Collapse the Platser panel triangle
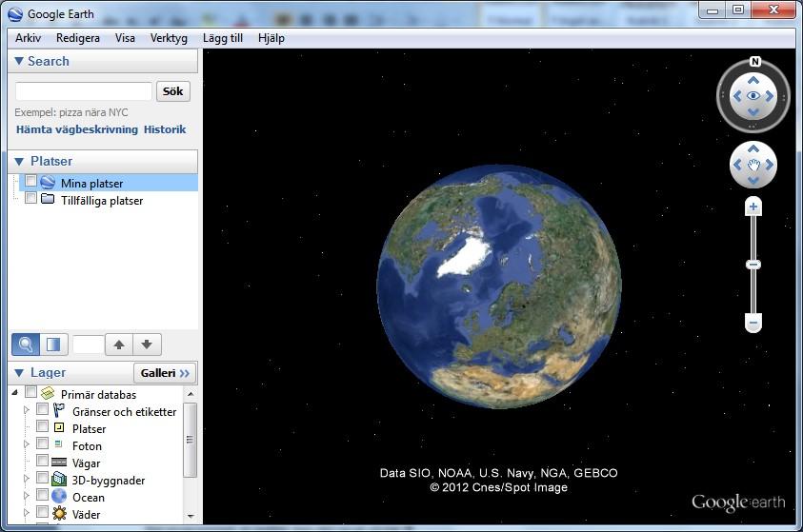 19,161
